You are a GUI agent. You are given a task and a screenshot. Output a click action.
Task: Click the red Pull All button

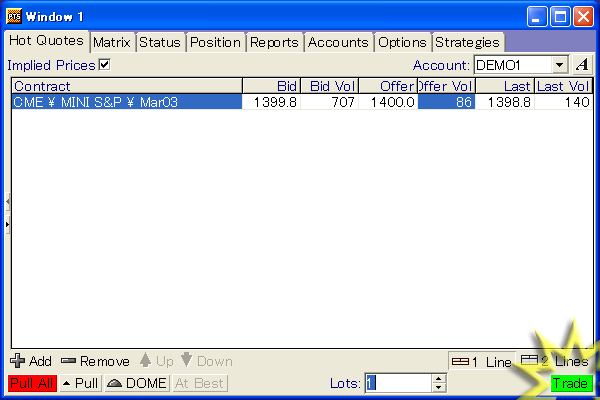pos(32,383)
